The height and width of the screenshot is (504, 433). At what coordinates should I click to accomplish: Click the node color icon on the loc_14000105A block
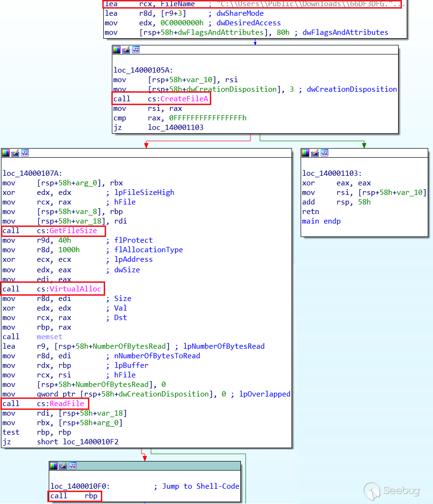[x=117, y=50]
